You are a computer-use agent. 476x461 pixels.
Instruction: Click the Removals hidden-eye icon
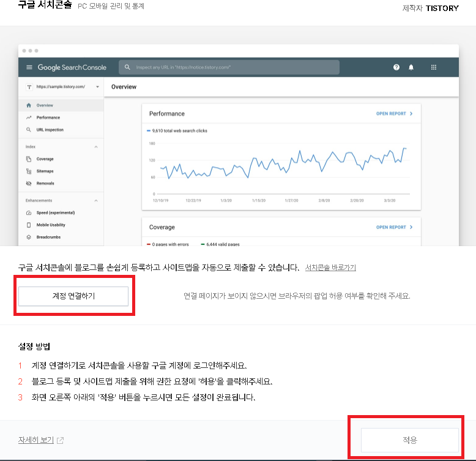click(29, 184)
